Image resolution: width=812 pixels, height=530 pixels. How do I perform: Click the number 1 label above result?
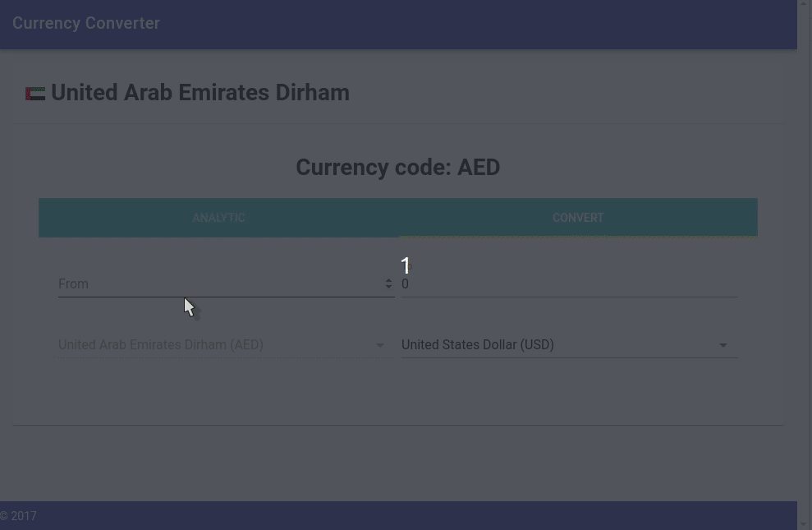click(x=406, y=265)
